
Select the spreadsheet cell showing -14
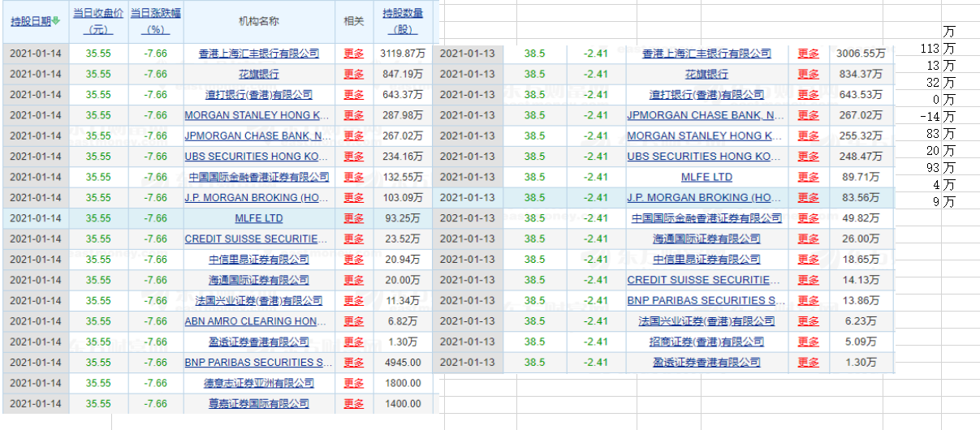(x=931, y=116)
